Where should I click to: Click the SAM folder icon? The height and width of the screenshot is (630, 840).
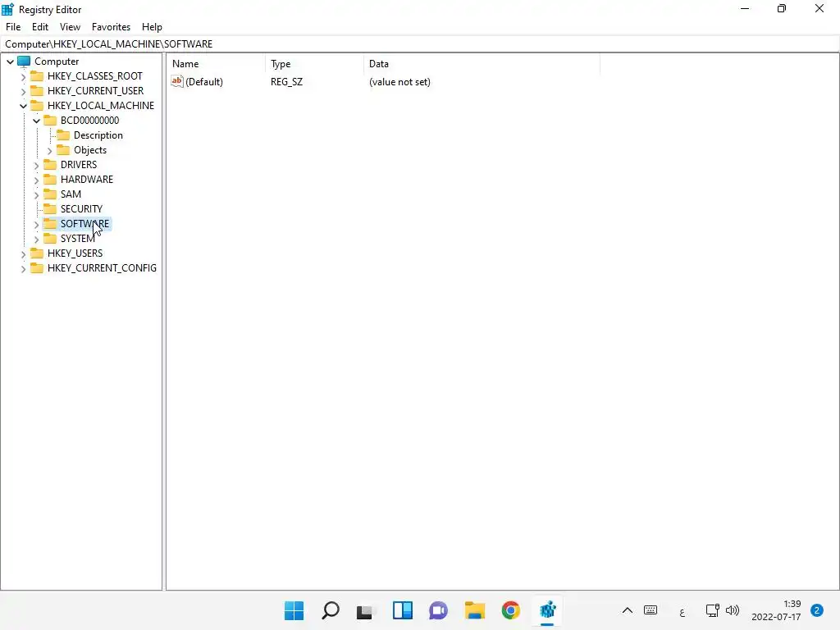50,194
